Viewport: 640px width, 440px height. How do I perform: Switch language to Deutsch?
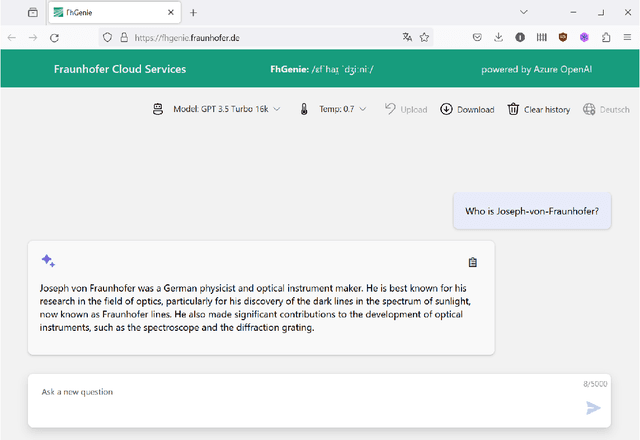point(607,109)
